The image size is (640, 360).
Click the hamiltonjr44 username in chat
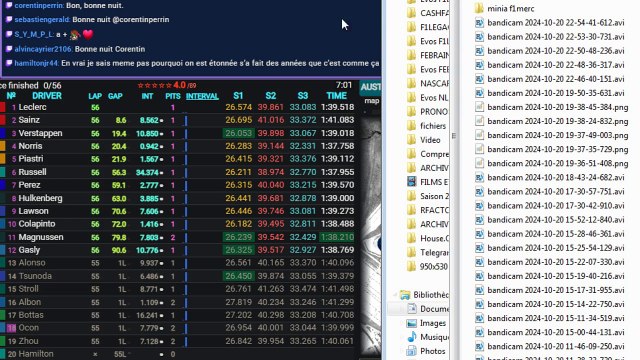coord(36,63)
